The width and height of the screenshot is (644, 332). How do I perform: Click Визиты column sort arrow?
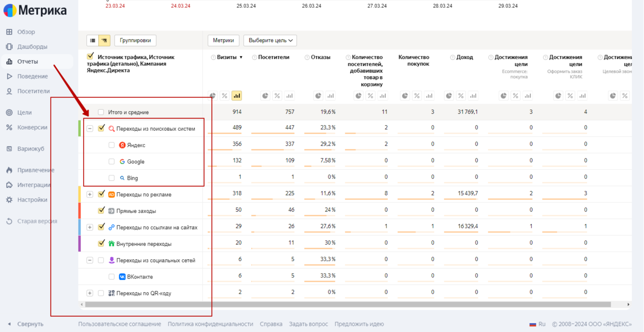click(241, 58)
